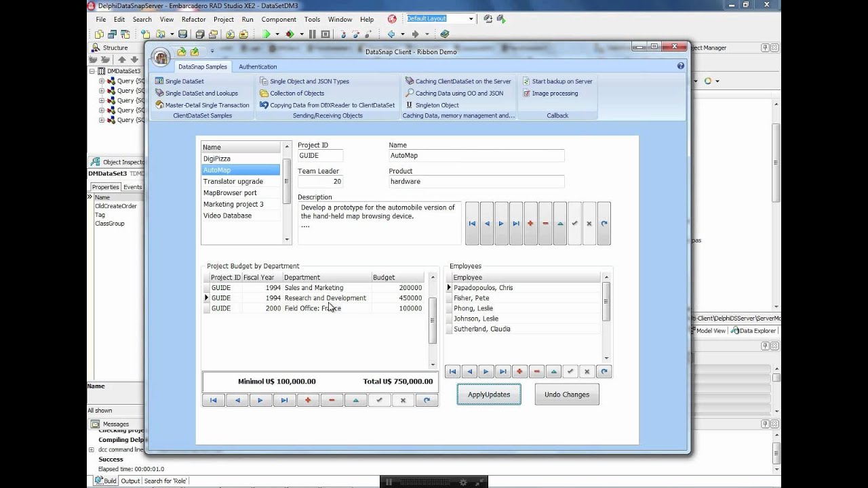Click the help book icon in RAD Studio toolbar
Image resolution: width=868 pixels, height=488 pixels.
click(x=445, y=34)
